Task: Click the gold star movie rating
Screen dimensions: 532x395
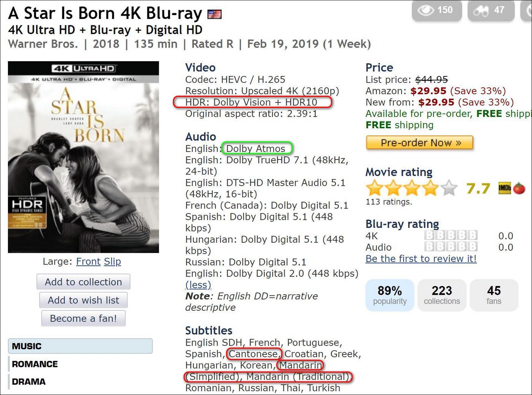Action: point(412,188)
